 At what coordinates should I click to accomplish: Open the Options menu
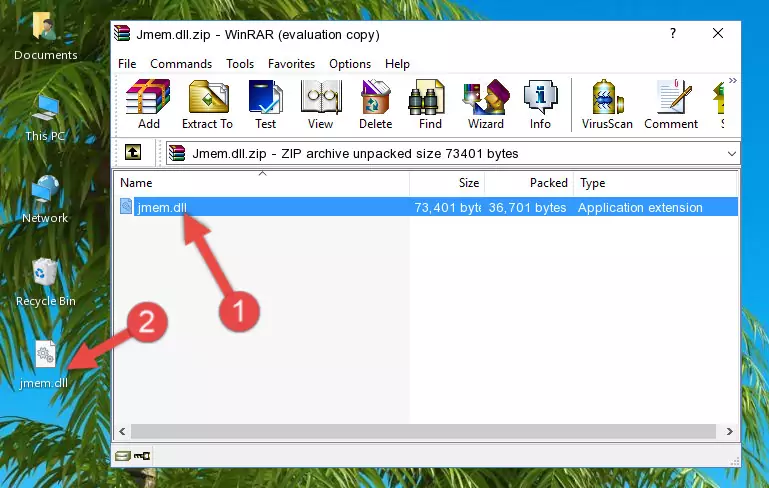350,64
